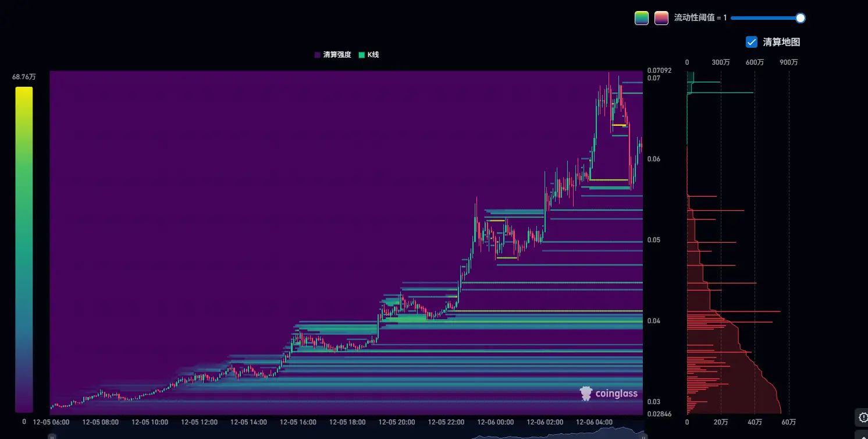Click the 20万 axis label below the bar chart

click(721, 422)
